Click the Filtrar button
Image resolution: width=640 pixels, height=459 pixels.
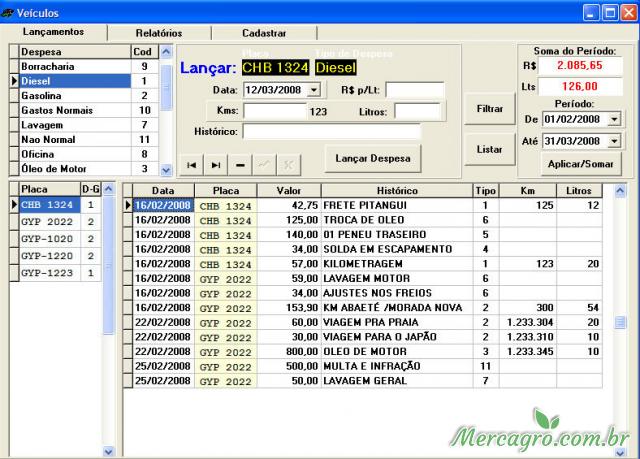click(489, 108)
